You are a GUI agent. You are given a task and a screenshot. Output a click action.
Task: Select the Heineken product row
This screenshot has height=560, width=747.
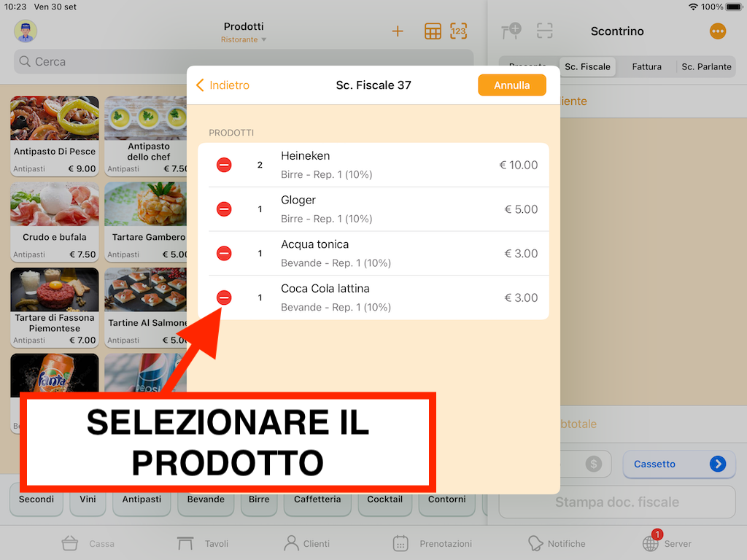coord(373,165)
